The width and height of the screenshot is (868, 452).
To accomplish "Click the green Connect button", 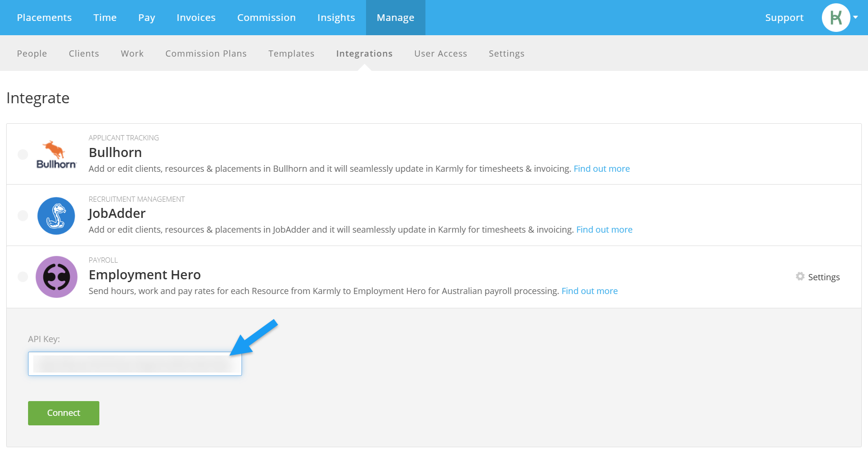I will (64, 413).
